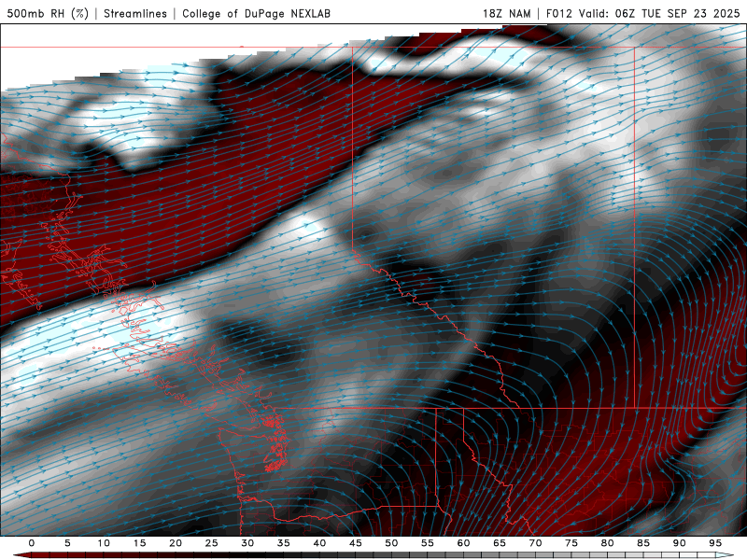Click the "40" value on color scale
This screenshot has width=747, height=560.
click(319, 543)
